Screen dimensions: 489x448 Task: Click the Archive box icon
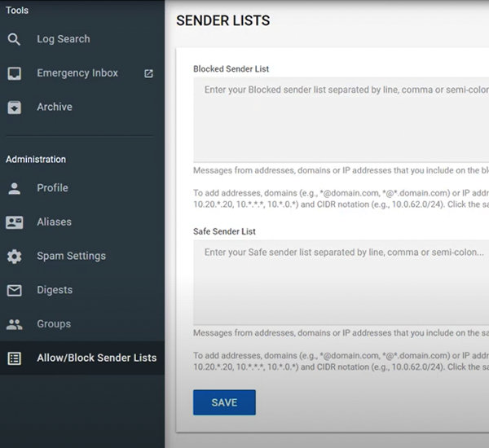[15, 108]
